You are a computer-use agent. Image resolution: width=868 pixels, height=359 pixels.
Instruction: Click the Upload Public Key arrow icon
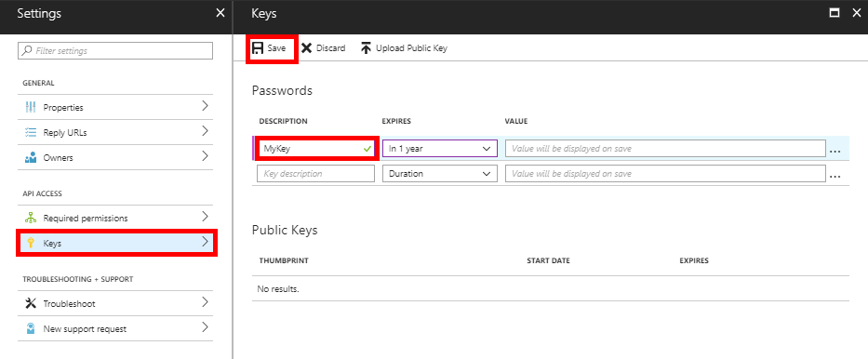(x=366, y=48)
